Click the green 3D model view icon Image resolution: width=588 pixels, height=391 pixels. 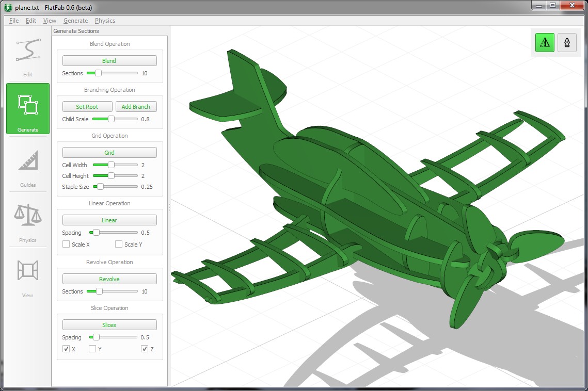click(545, 43)
